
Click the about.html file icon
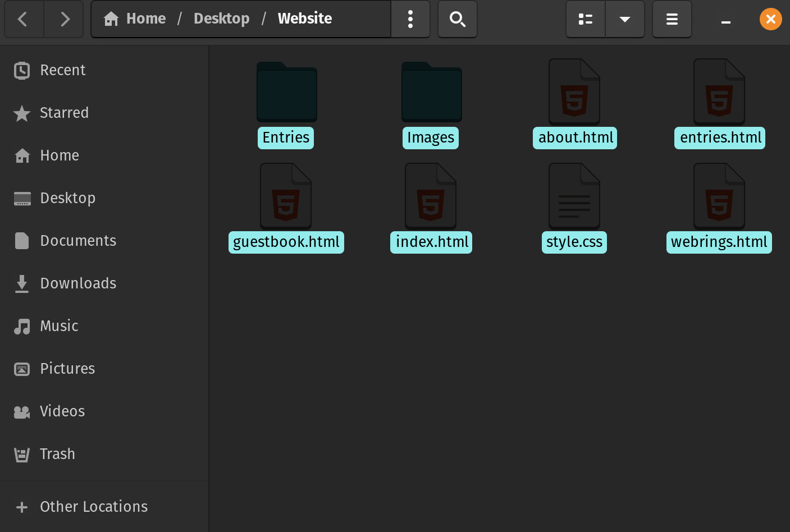tap(574, 93)
